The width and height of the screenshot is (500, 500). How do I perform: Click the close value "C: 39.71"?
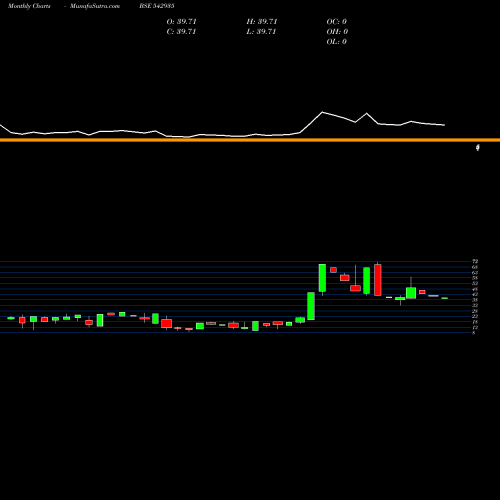pos(181,32)
